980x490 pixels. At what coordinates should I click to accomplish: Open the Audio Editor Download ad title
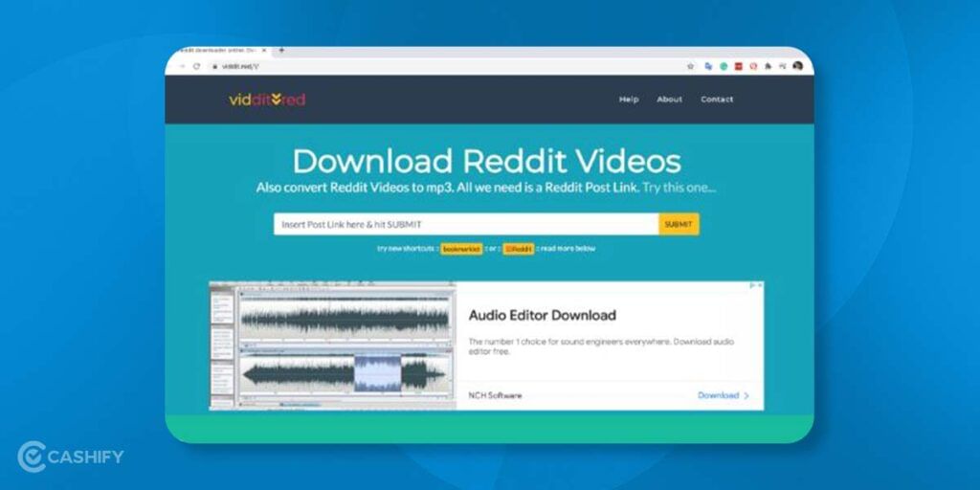(542, 315)
